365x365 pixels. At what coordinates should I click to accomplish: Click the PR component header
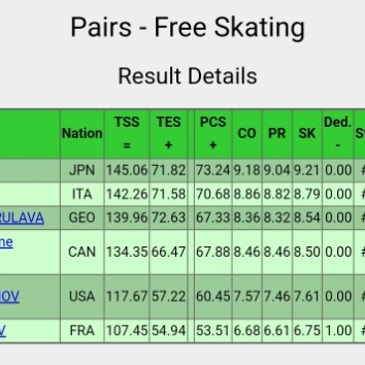pos(277,133)
